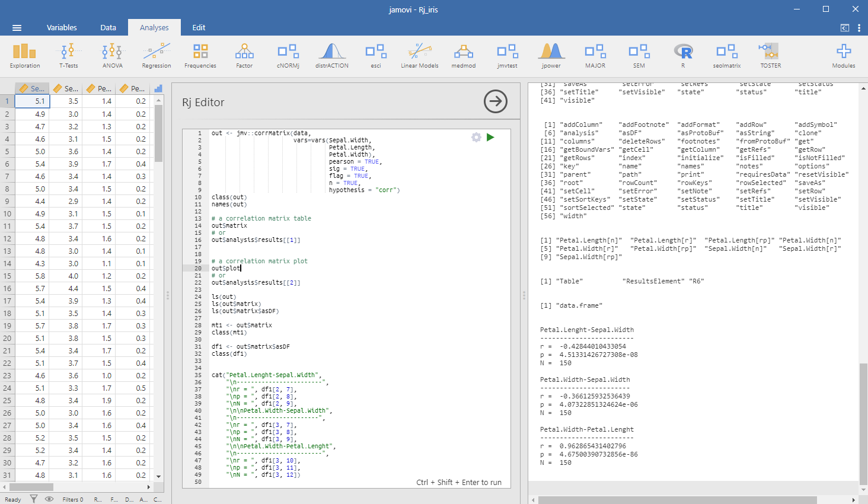Open the esci module menu
This screenshot has height=504, width=868.
click(x=376, y=56)
